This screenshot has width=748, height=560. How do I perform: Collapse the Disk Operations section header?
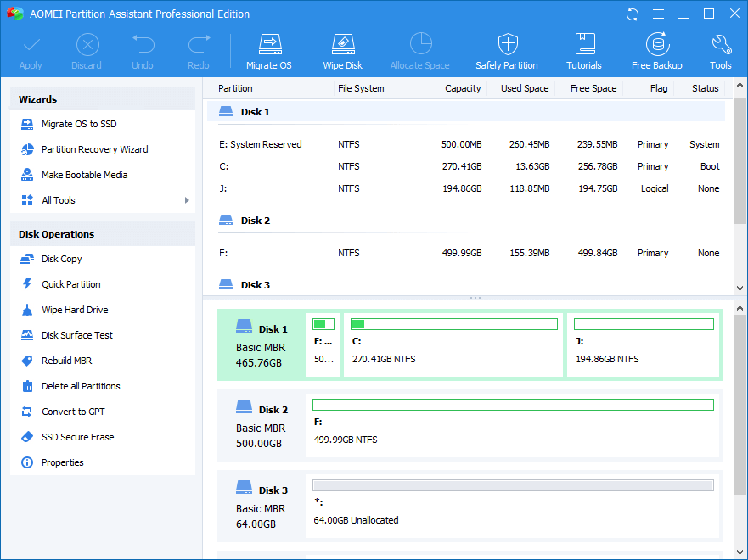[103, 234]
